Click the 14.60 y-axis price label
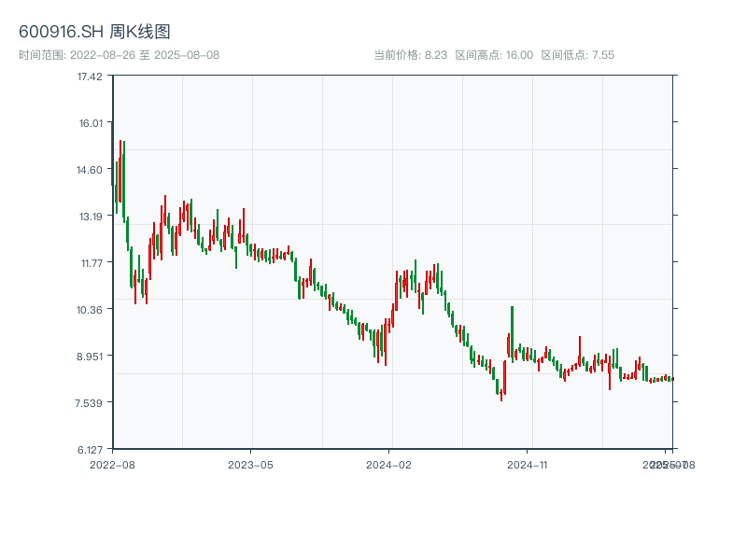747x560 pixels. (x=90, y=169)
